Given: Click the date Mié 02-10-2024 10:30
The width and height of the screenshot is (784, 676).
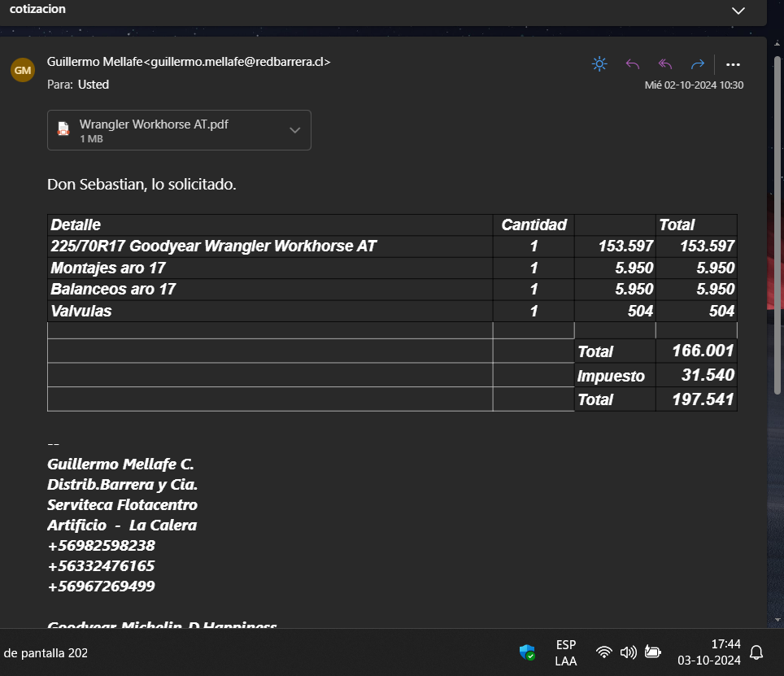Looking at the screenshot, I should 694,85.
